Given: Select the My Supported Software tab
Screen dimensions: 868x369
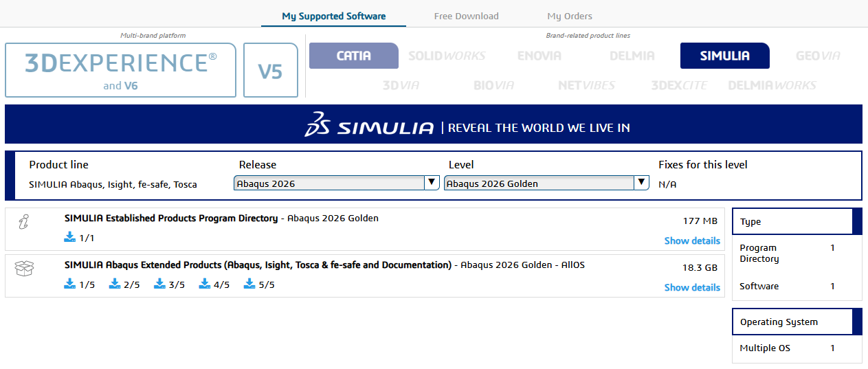Looking at the screenshot, I should 333,16.
